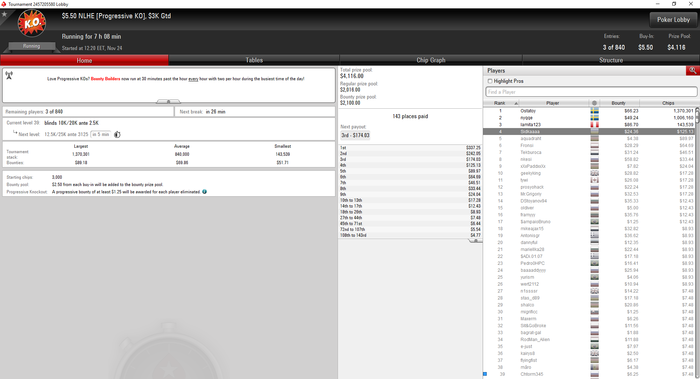
Task: Open Progressive Knockout info icon
Action: pos(204,192)
